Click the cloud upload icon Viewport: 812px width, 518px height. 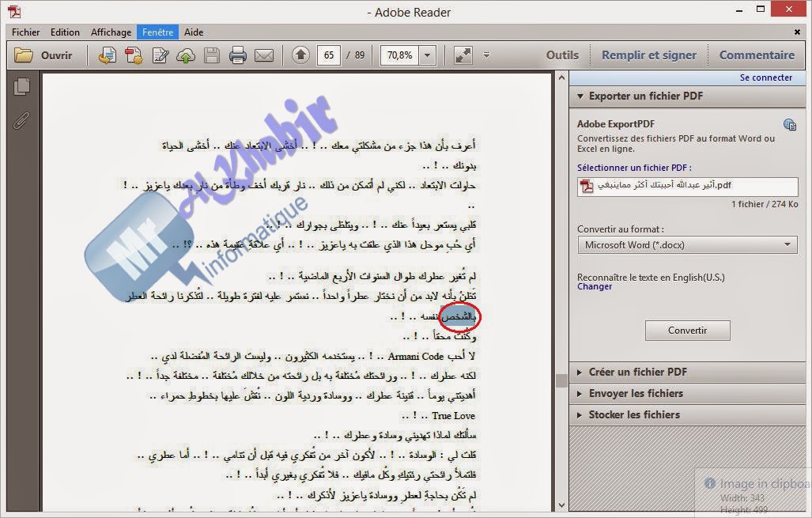(x=186, y=55)
